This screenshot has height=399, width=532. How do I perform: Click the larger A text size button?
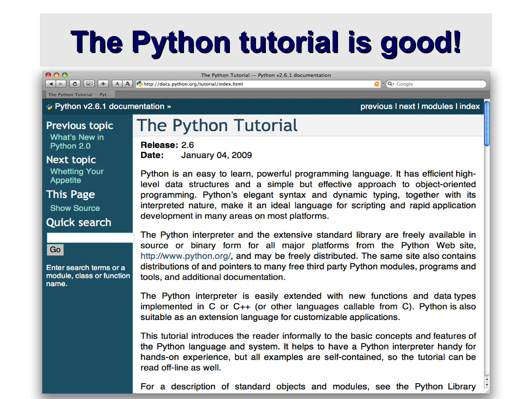128,84
